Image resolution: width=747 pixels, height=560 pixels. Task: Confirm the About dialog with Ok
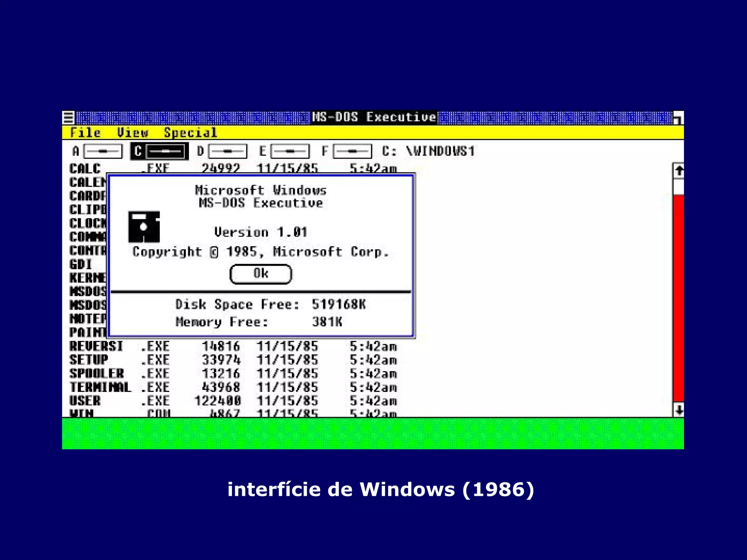click(261, 274)
